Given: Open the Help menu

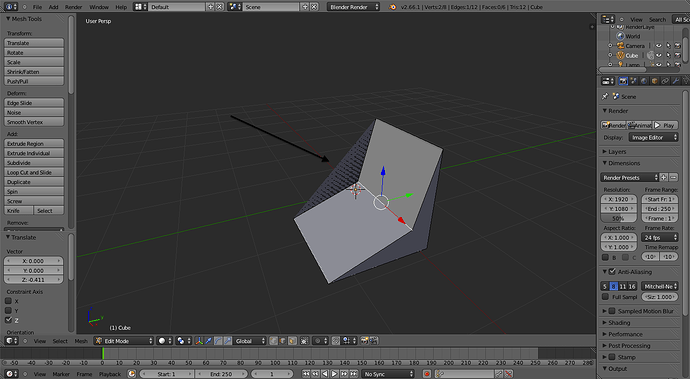Looking at the screenshot, I should [121, 7].
